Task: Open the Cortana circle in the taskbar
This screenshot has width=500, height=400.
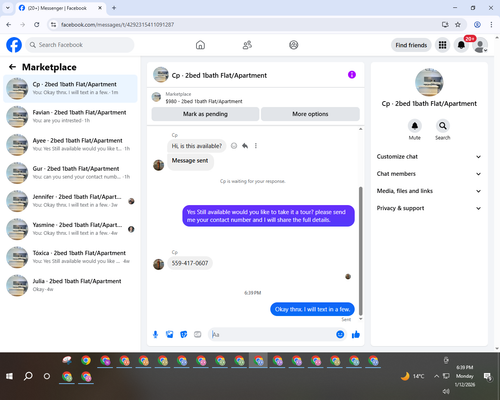Action: pyautogui.click(x=47, y=376)
